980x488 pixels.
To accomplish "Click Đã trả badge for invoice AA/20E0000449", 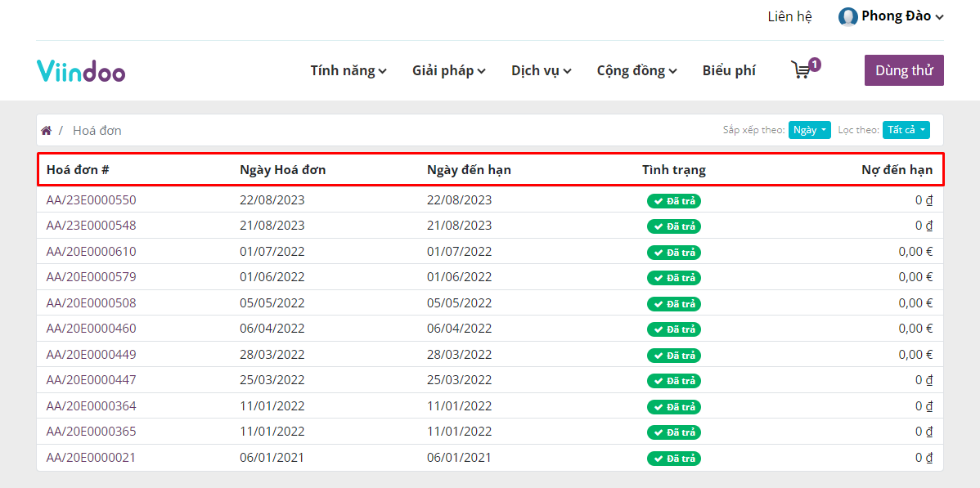I will pyautogui.click(x=674, y=356).
